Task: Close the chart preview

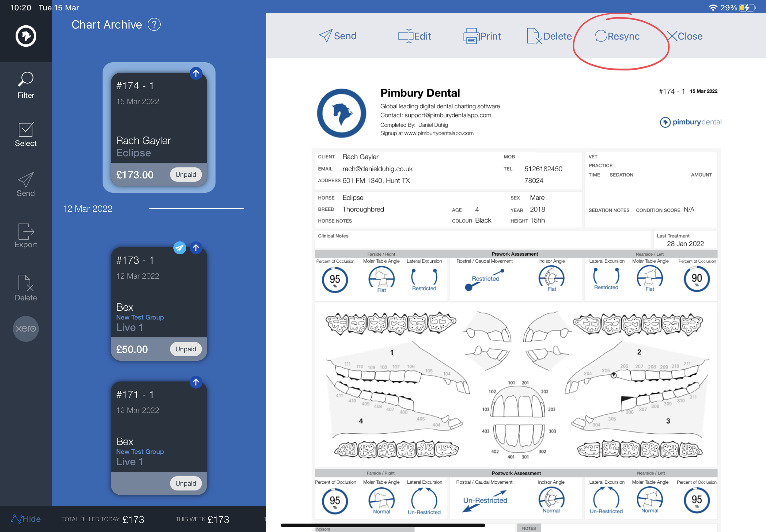Action: tap(685, 36)
